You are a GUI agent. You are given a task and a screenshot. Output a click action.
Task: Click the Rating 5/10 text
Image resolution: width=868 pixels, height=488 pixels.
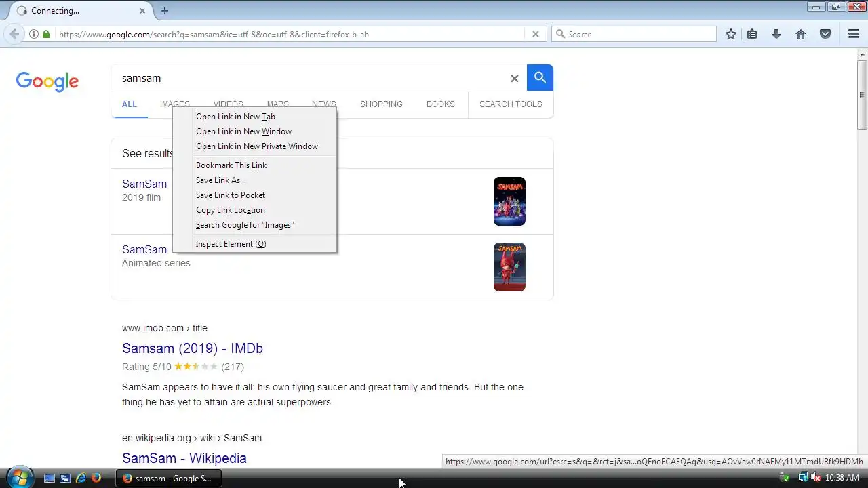(x=146, y=367)
